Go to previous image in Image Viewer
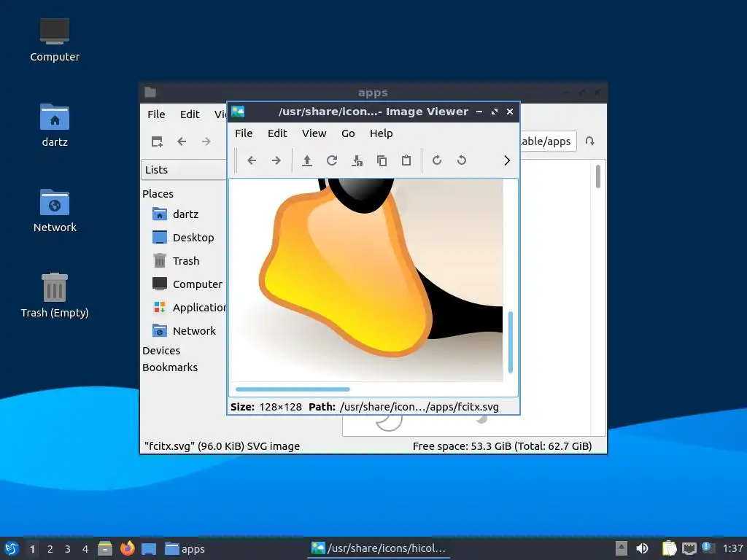747x560 pixels. point(252,160)
